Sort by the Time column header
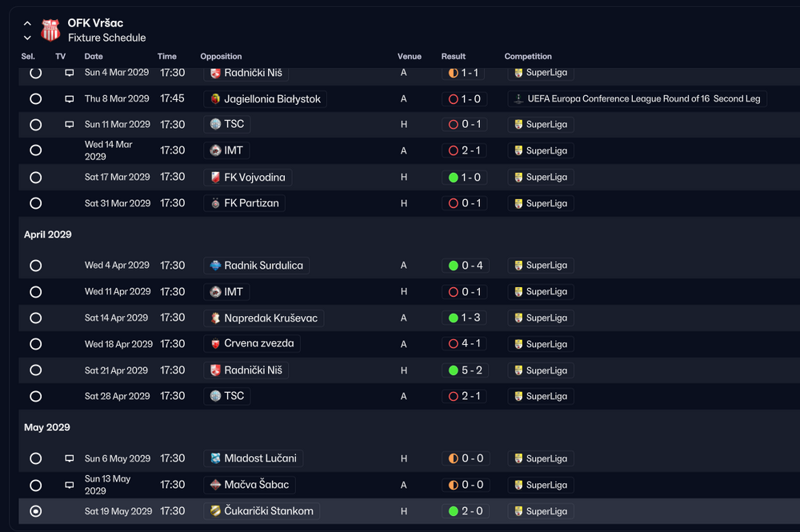The image size is (800, 532). [x=167, y=57]
